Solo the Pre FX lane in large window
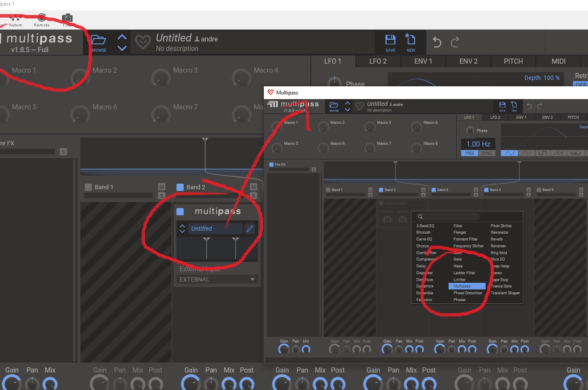588x390 pixels. 63,152
